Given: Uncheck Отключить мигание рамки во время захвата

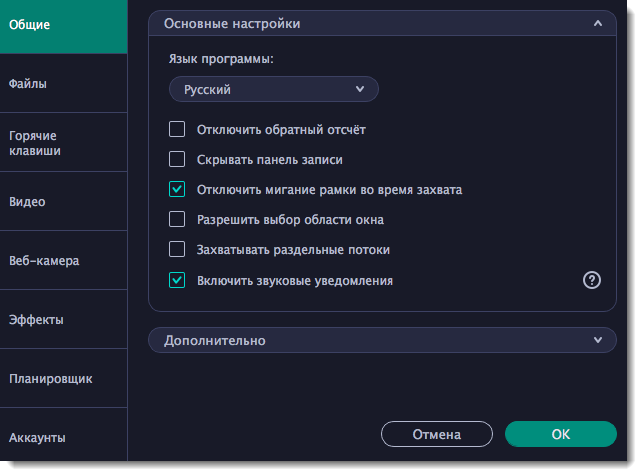Looking at the screenshot, I should (x=177, y=189).
